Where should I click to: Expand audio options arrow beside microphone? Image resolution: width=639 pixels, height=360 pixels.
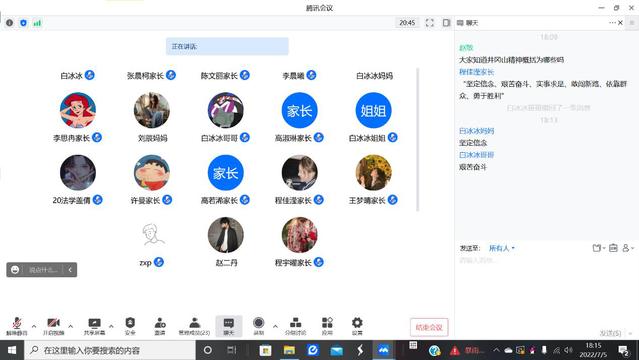coord(34,326)
